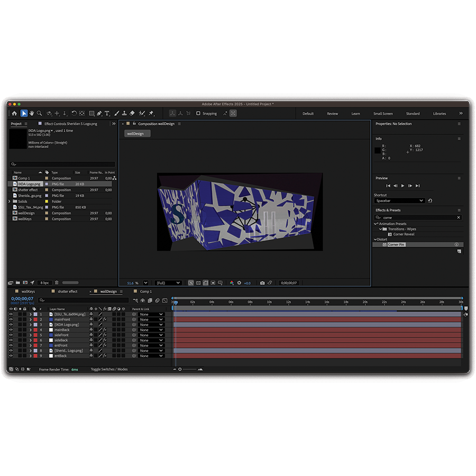Toggle visibility of the entBack layer
Viewport: 476px width, 476px height.
pyautogui.click(x=11, y=355)
